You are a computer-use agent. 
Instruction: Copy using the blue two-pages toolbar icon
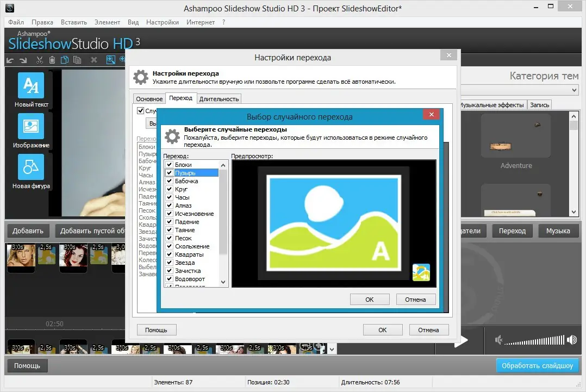[x=65, y=60]
